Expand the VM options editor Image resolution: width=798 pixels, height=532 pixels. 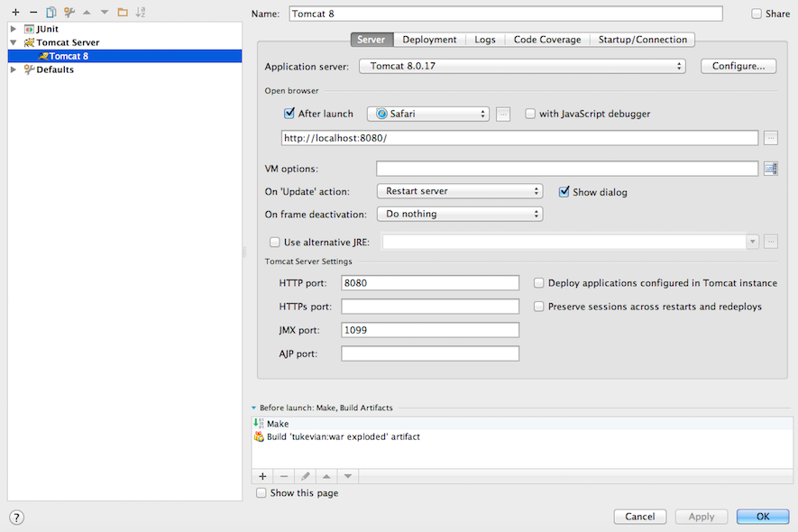(x=770, y=169)
